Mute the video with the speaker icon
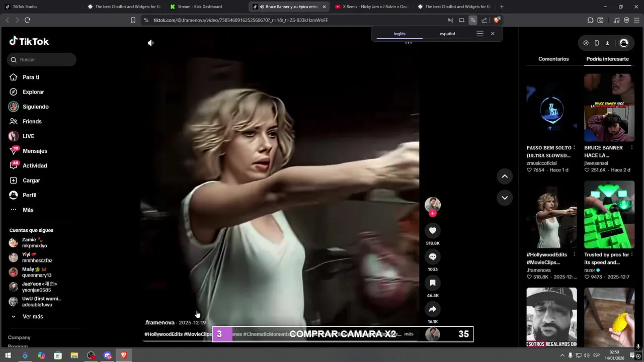The width and height of the screenshot is (644, 362). (x=150, y=43)
